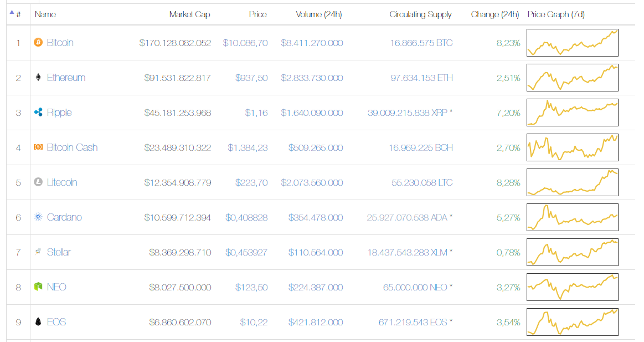Sort table by rank number column

(18, 14)
